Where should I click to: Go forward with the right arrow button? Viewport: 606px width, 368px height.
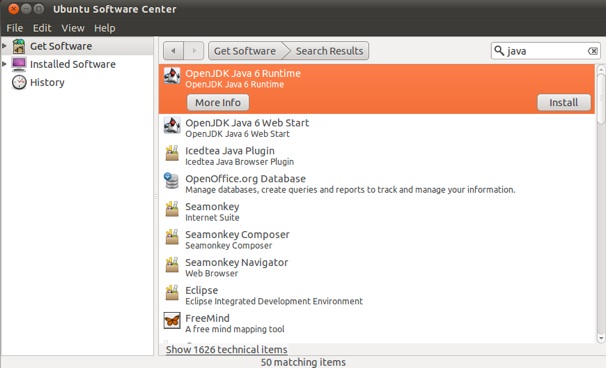[194, 51]
